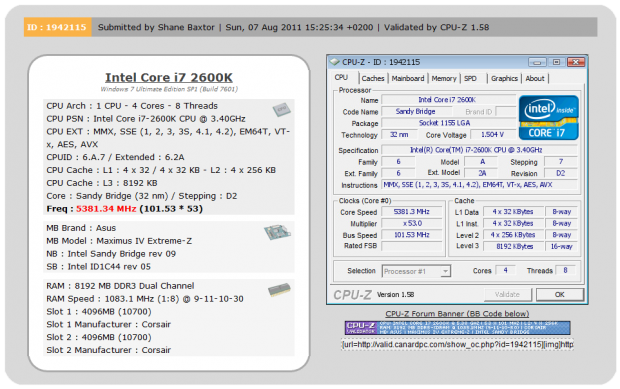The image size is (620, 389).
Task: Minimize the CPU-Z window
Action: point(537,62)
